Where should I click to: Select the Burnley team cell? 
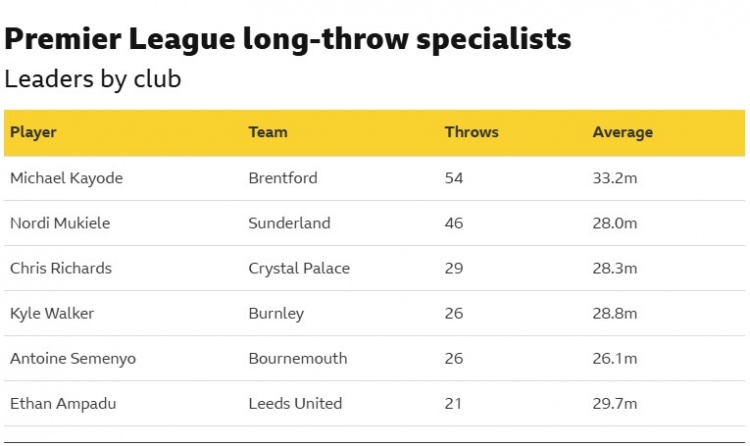276,313
